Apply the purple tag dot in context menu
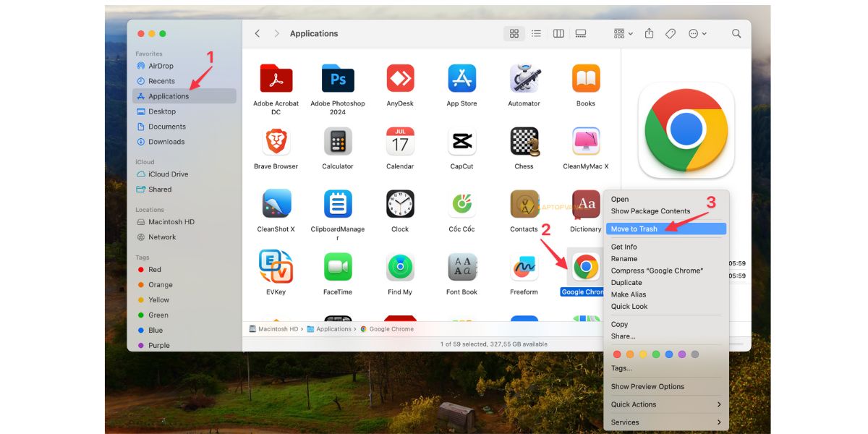Screen dimensions: 868x434 point(682,354)
